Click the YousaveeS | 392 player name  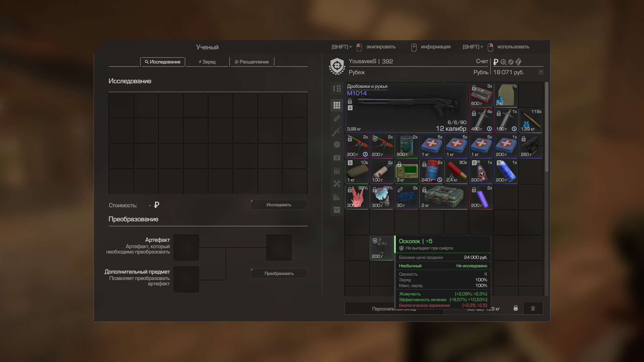(371, 61)
